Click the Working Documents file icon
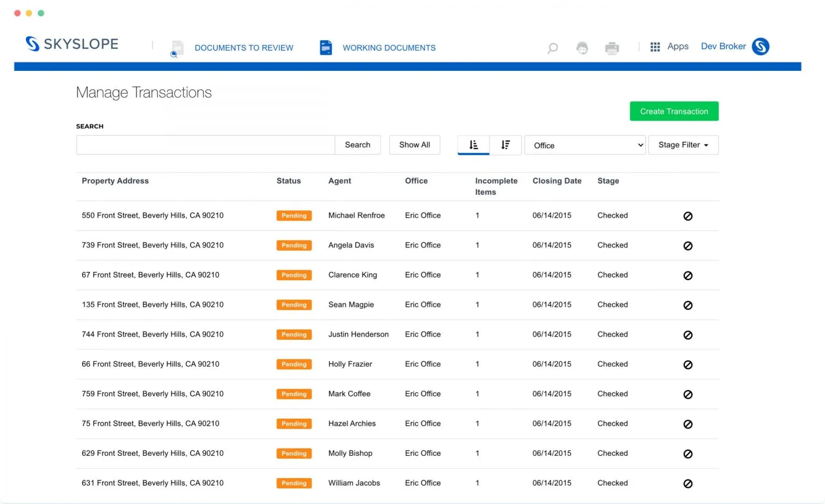 pos(325,47)
